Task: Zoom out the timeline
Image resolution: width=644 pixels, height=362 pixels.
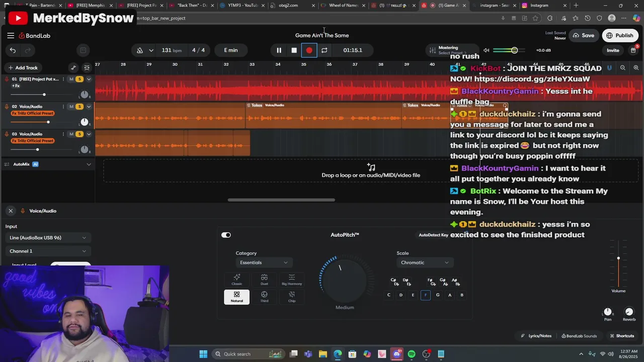Action: (623, 68)
